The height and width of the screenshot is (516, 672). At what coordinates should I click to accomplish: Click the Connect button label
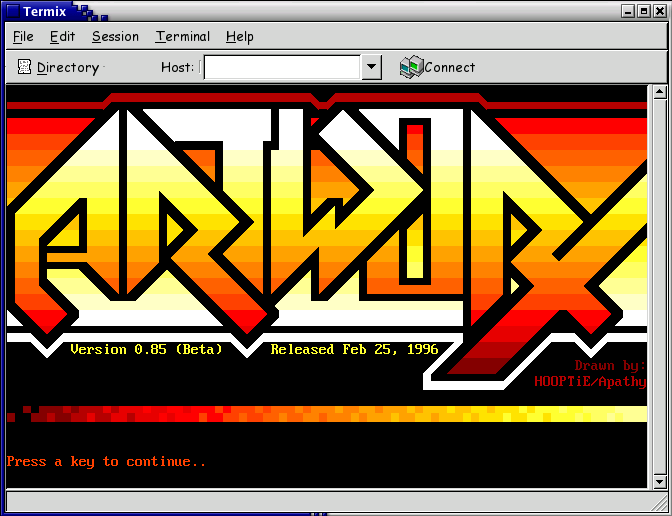450,68
